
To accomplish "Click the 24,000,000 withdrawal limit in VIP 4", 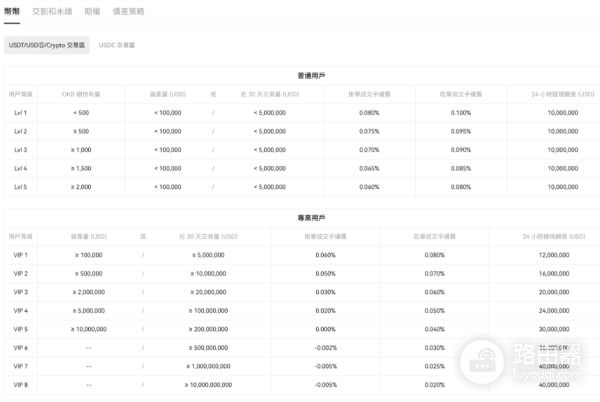I will [x=554, y=311].
